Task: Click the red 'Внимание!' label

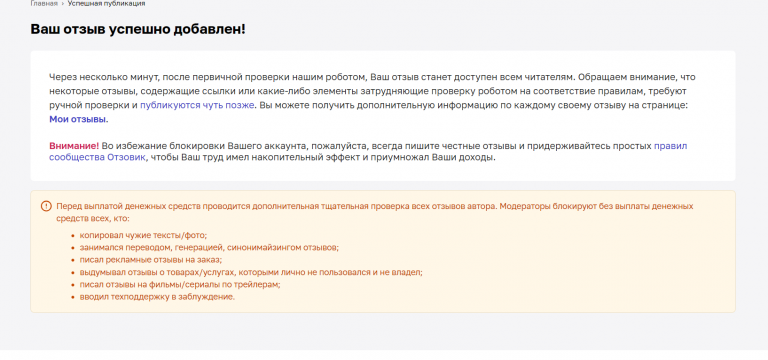Action: 74,146
